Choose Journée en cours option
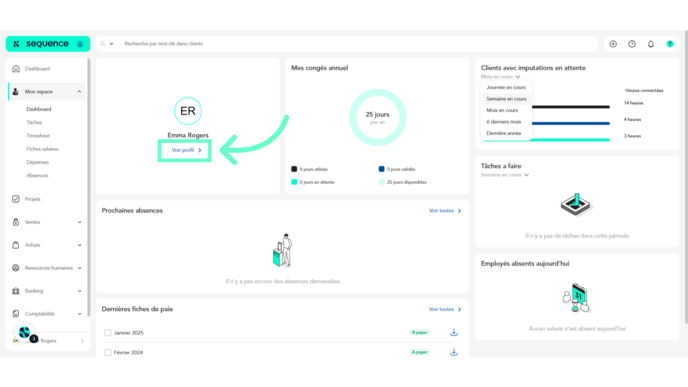 click(x=506, y=87)
